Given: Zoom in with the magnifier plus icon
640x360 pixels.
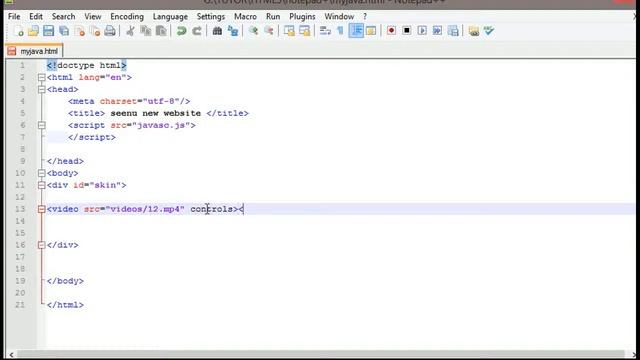Looking at the screenshot, I should [253, 31].
